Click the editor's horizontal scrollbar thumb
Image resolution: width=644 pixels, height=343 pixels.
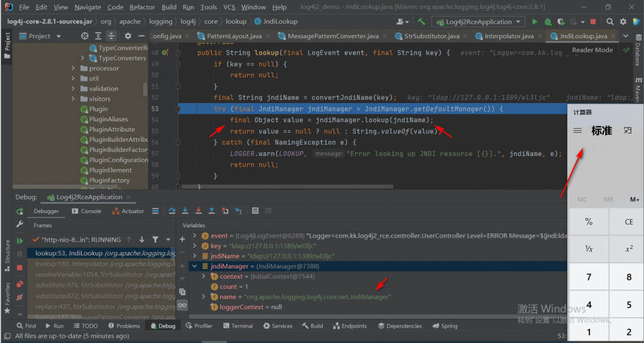click(x=287, y=186)
